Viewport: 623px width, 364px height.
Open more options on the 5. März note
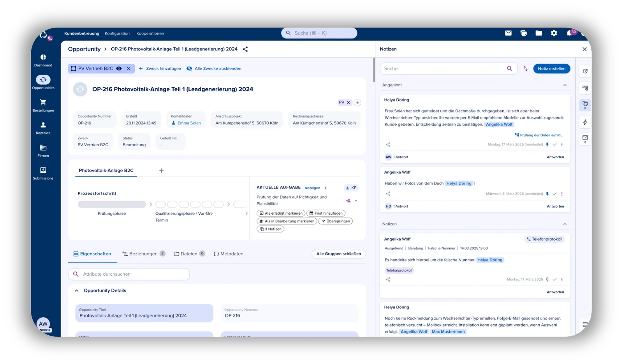point(562,194)
